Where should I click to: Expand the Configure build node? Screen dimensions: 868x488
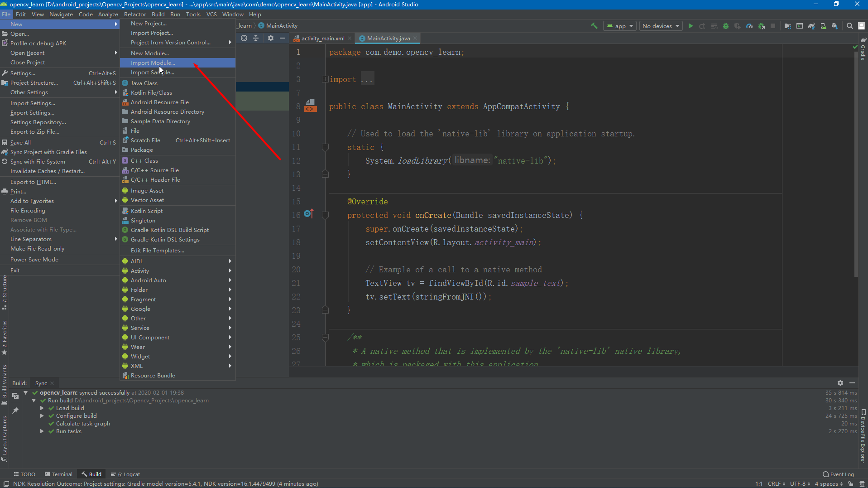point(42,416)
